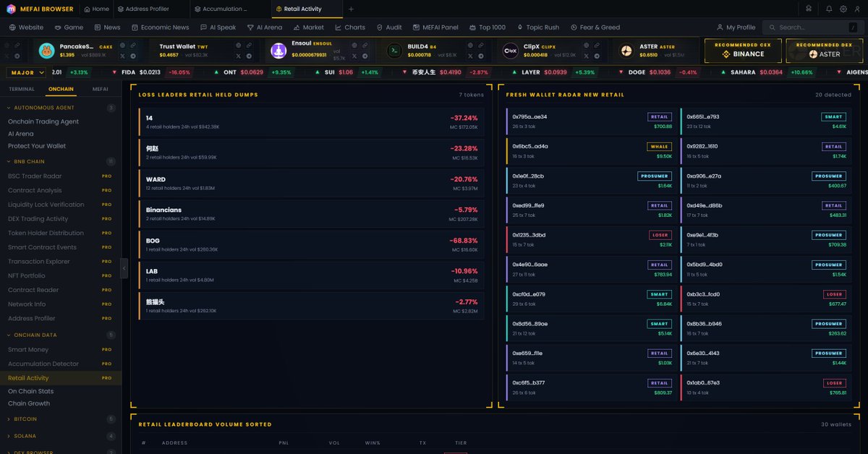The image size is (868, 454).
Task: Switch sidebar to the MEFAI tab
Action: point(101,89)
